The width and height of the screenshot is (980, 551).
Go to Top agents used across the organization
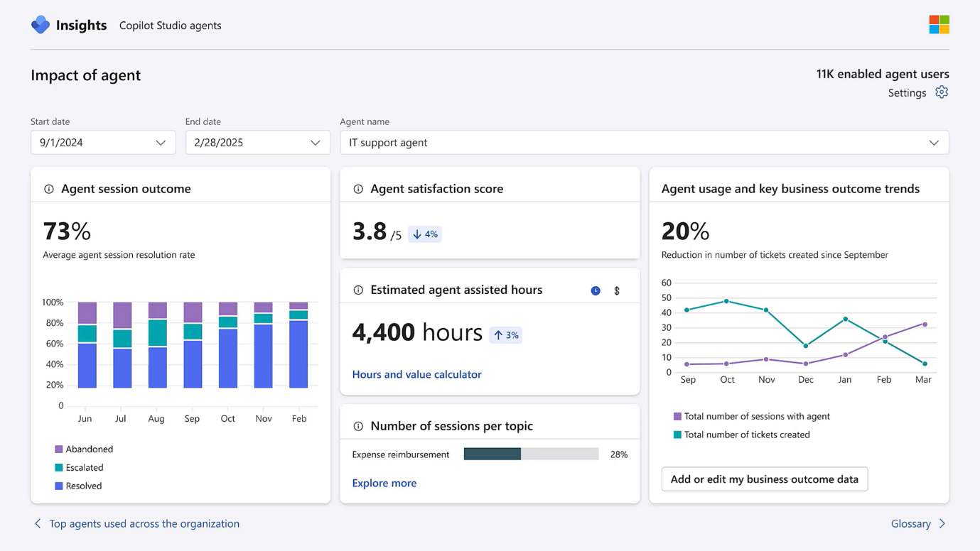pyautogui.click(x=144, y=523)
